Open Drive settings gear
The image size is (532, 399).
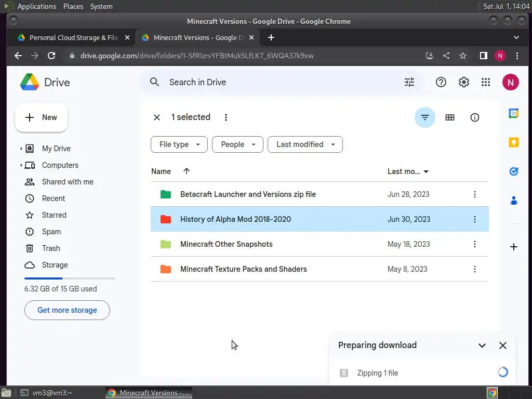click(463, 82)
